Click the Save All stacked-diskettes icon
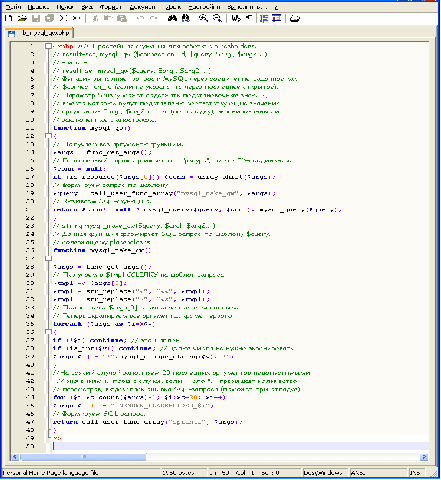 click(49, 18)
